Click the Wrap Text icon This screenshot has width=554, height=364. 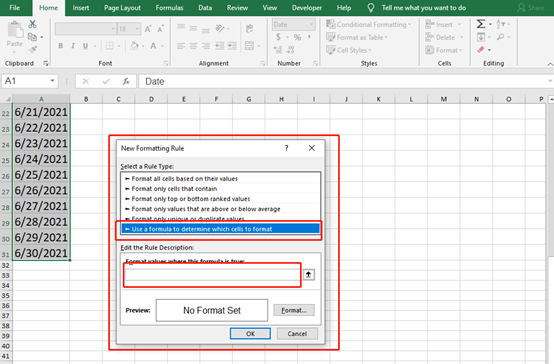tap(249, 28)
